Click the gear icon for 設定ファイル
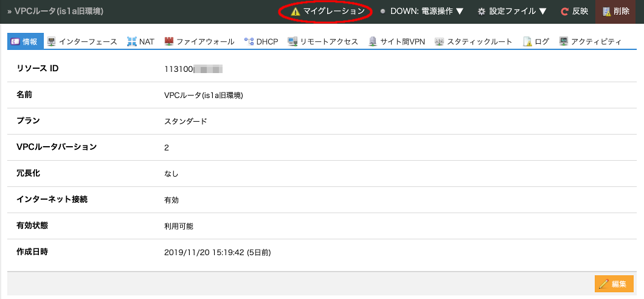This screenshot has width=644, height=299. [x=482, y=12]
